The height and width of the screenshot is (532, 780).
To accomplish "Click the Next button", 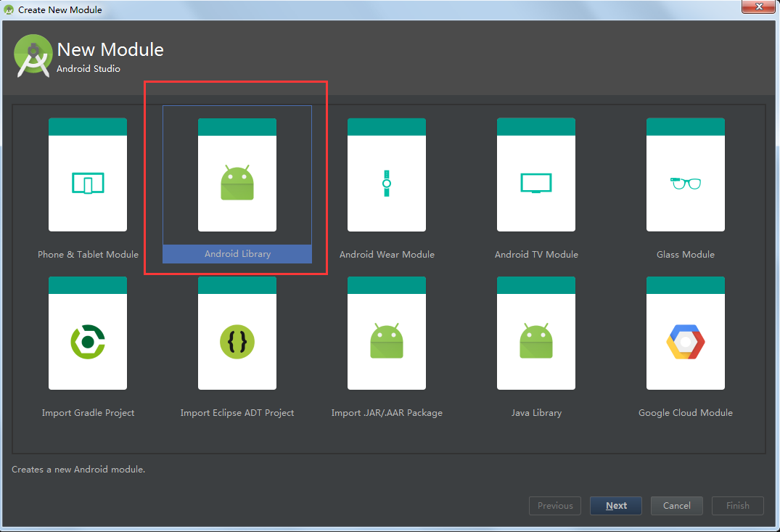I will point(616,506).
